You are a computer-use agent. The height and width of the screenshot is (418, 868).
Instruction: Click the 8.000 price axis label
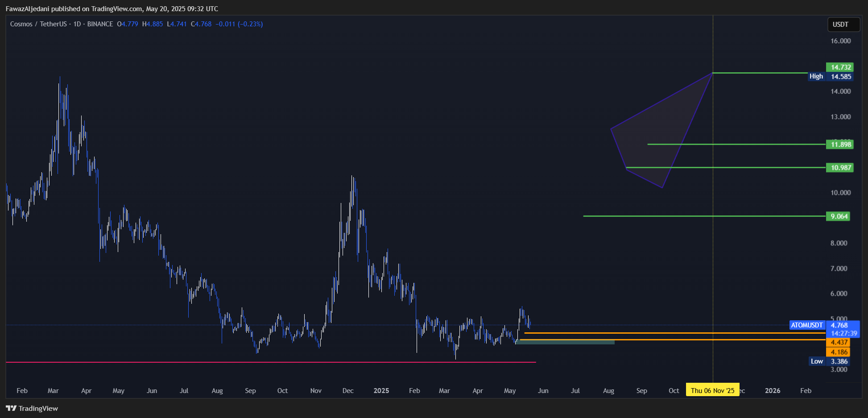(x=839, y=243)
